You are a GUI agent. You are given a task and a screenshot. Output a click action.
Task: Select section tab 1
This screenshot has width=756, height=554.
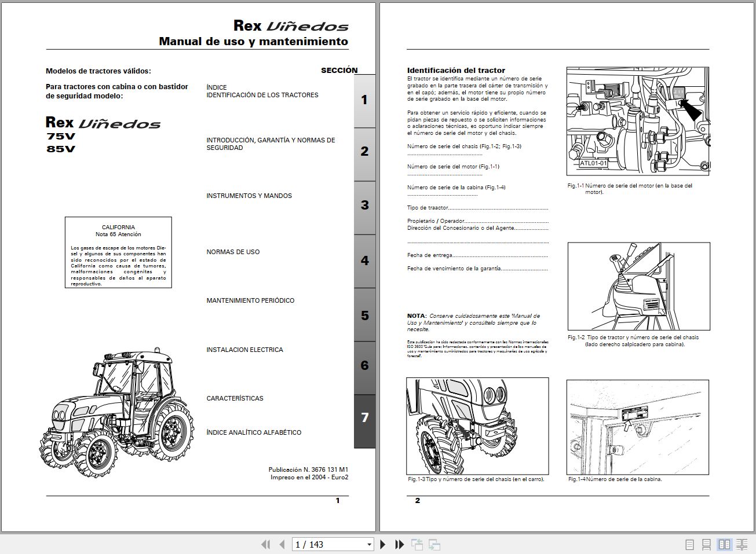[364, 100]
